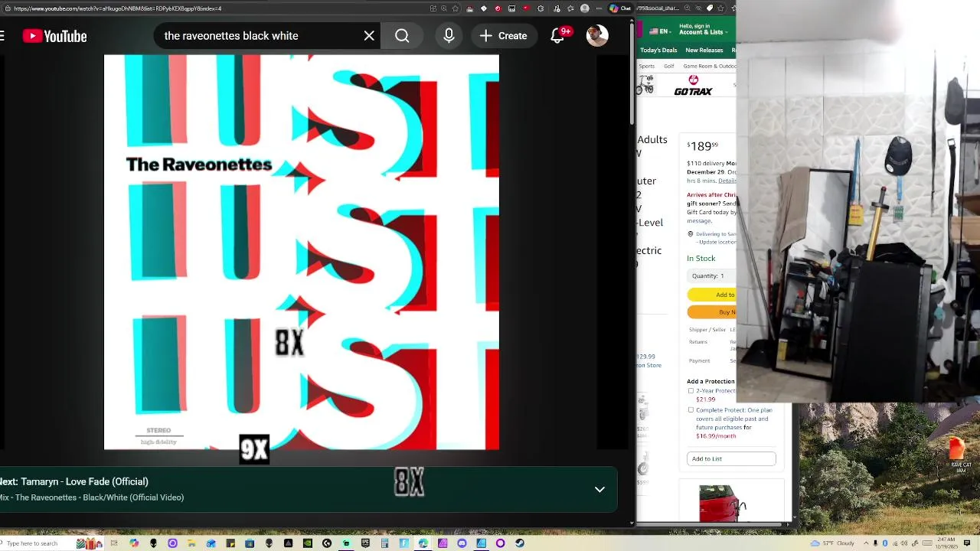The height and width of the screenshot is (551, 980).
Task: Open the Windows notification center icon
Action: 967,543
